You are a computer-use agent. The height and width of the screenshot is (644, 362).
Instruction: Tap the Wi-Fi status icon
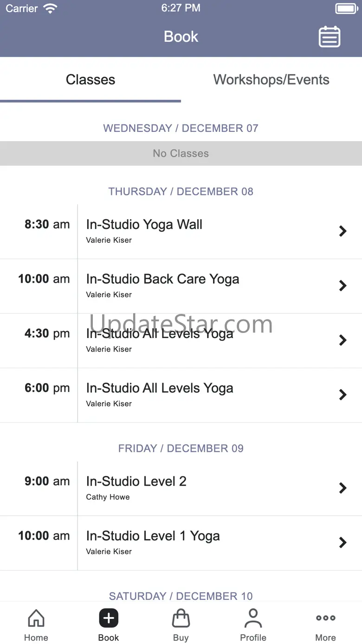pyautogui.click(x=49, y=8)
